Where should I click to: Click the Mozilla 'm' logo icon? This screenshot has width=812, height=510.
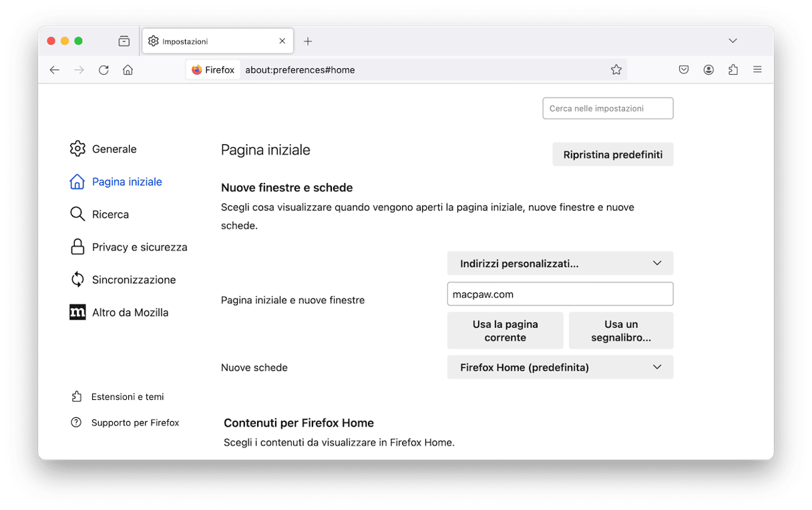coord(77,312)
